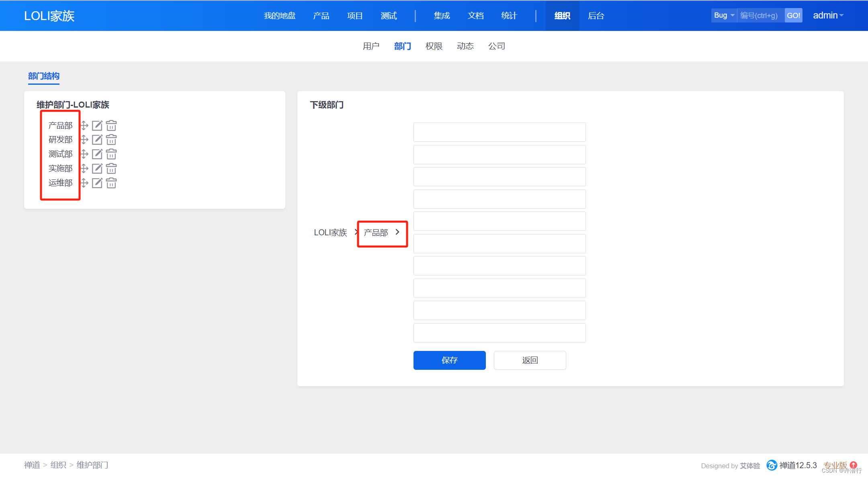Switch to the 动态 submenu
Image resolution: width=868 pixels, height=477 pixels.
point(465,46)
